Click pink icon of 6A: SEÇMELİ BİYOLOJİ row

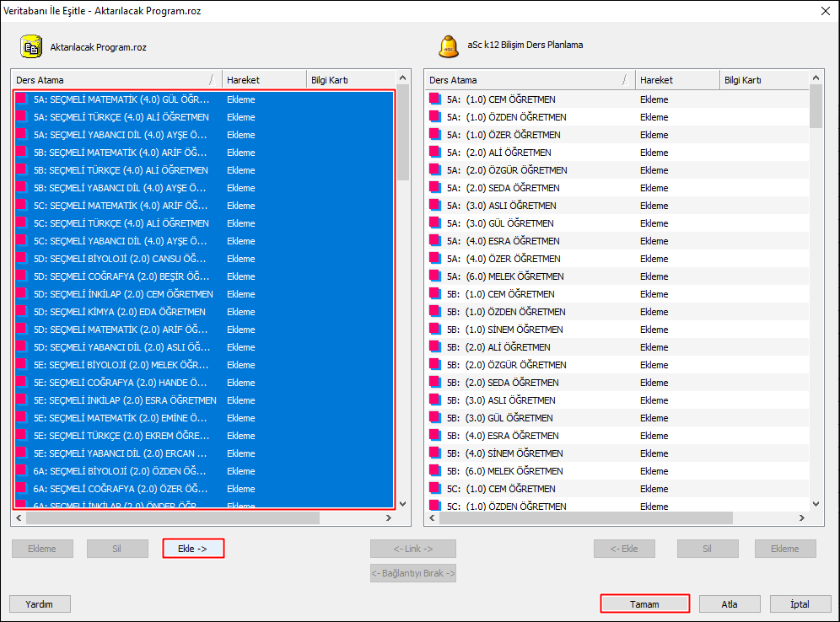(x=21, y=471)
